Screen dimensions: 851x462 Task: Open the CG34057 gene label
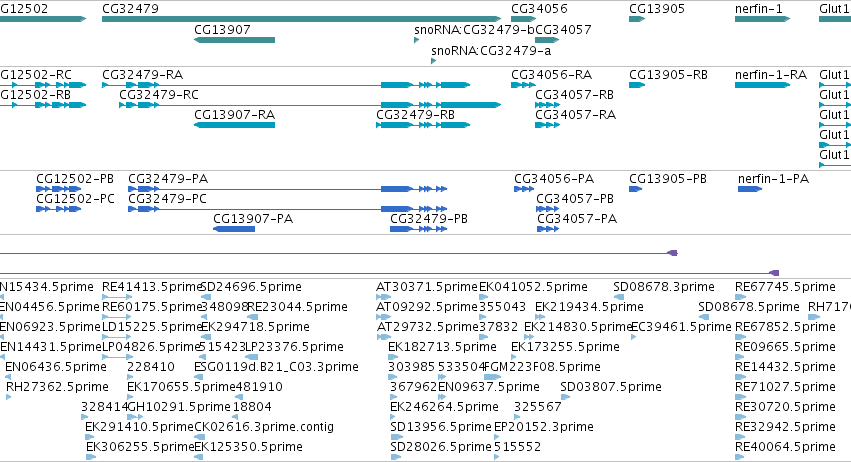[563, 29]
